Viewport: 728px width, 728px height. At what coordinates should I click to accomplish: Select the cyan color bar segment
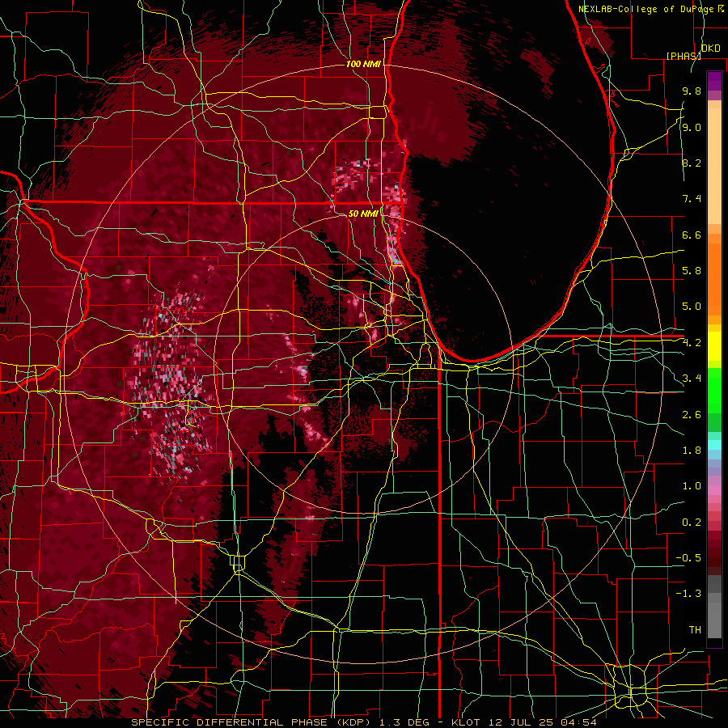pyautogui.click(x=714, y=445)
